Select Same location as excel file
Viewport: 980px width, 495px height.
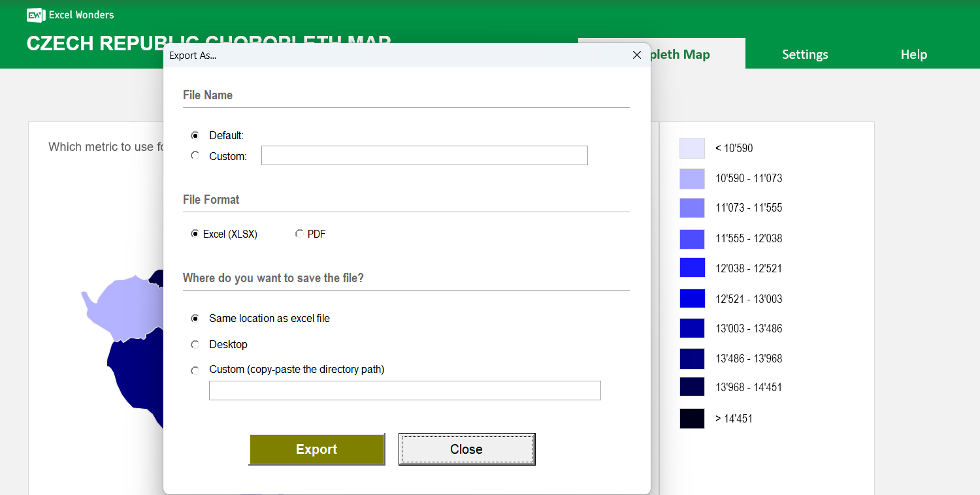coord(195,319)
